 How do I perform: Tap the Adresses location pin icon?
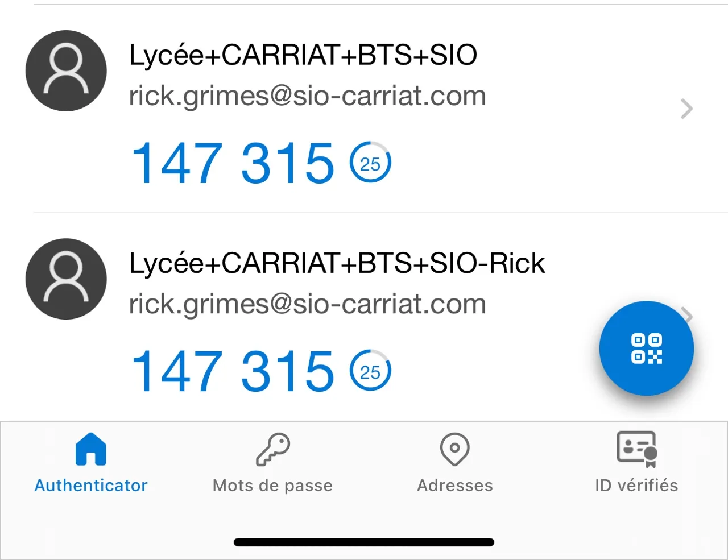[455, 449]
